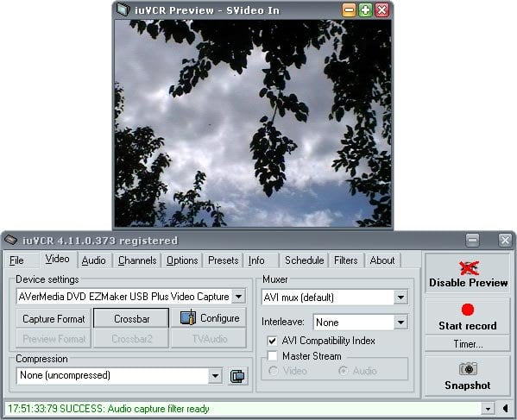The height and width of the screenshot is (420, 517).
Task: Open the Muxer dropdown arrow
Action: pyautogui.click(x=400, y=298)
